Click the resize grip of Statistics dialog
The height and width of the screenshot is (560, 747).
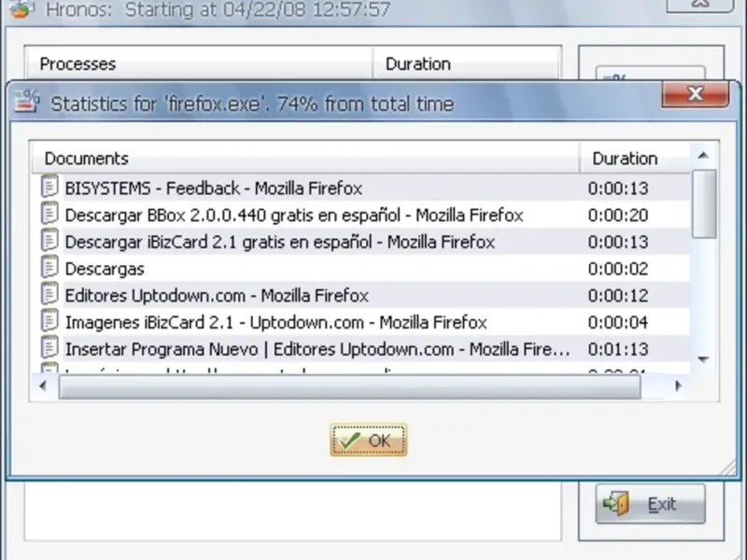(x=727, y=469)
